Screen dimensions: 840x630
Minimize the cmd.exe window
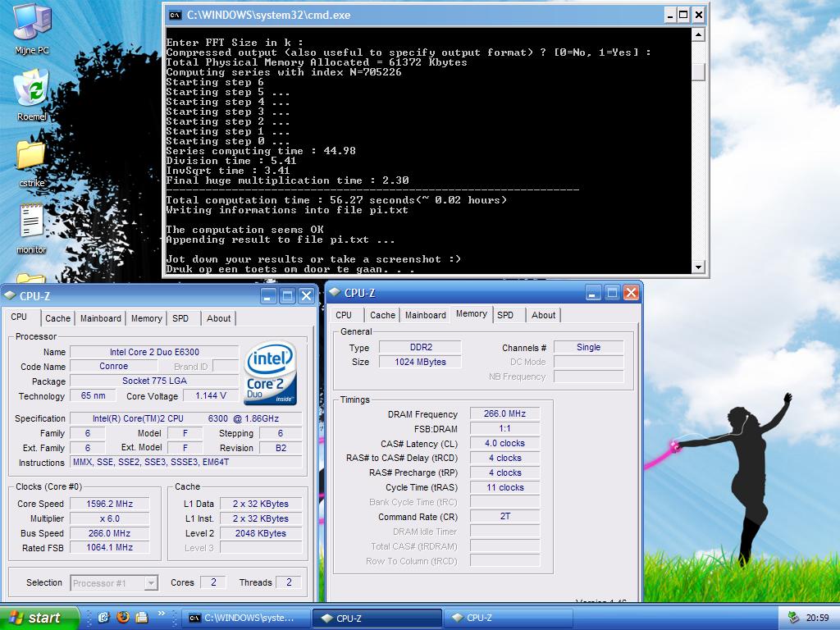(670, 15)
